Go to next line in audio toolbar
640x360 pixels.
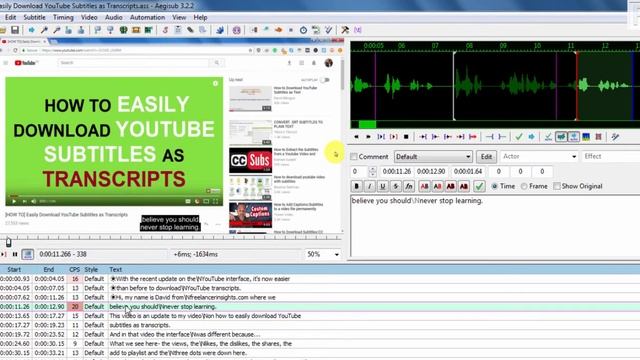click(x=368, y=137)
